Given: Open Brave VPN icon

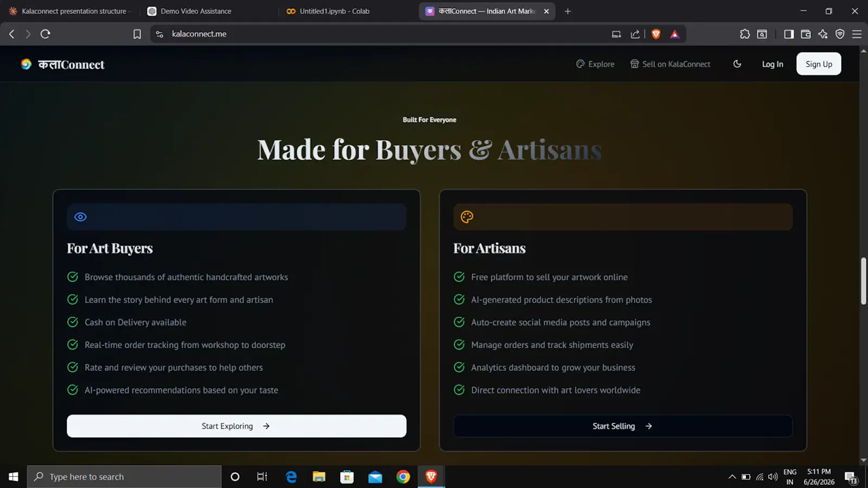Looking at the screenshot, I should pos(840,34).
